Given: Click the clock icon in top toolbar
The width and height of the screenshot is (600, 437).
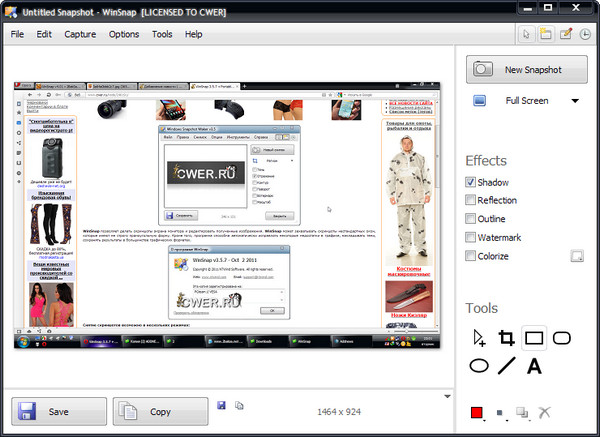Looking at the screenshot, I should pos(585,34).
